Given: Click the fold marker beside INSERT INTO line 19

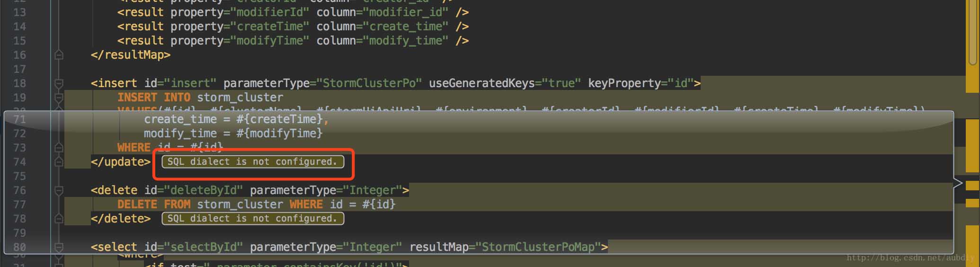Looking at the screenshot, I should [x=59, y=98].
